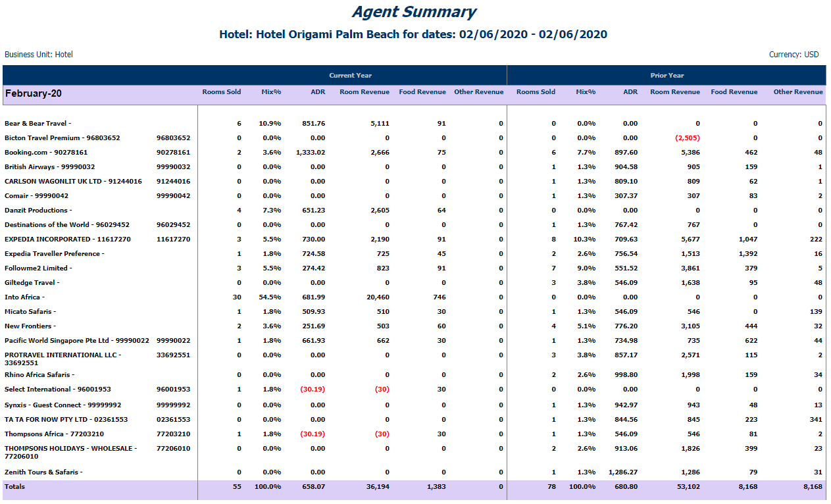Screen dimensions: 831x504
Task: Select 'Expedia Traveller Preference -' row
Action: tap(55, 254)
